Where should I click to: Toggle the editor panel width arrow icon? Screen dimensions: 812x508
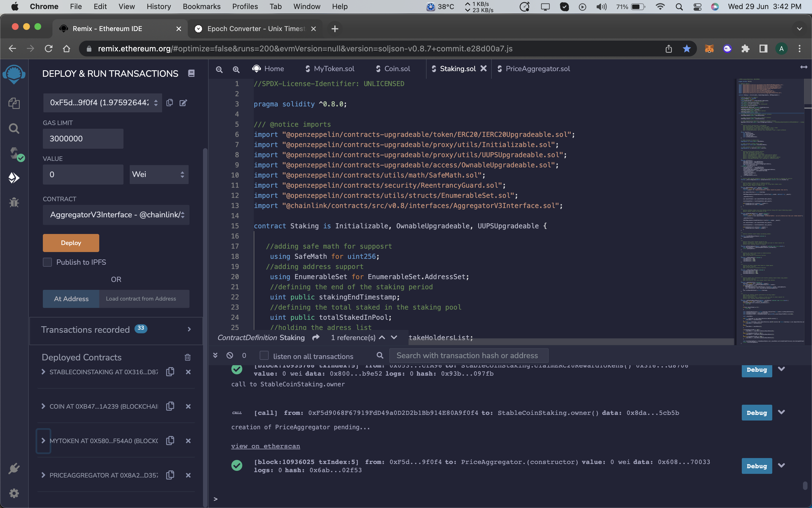pos(804,67)
